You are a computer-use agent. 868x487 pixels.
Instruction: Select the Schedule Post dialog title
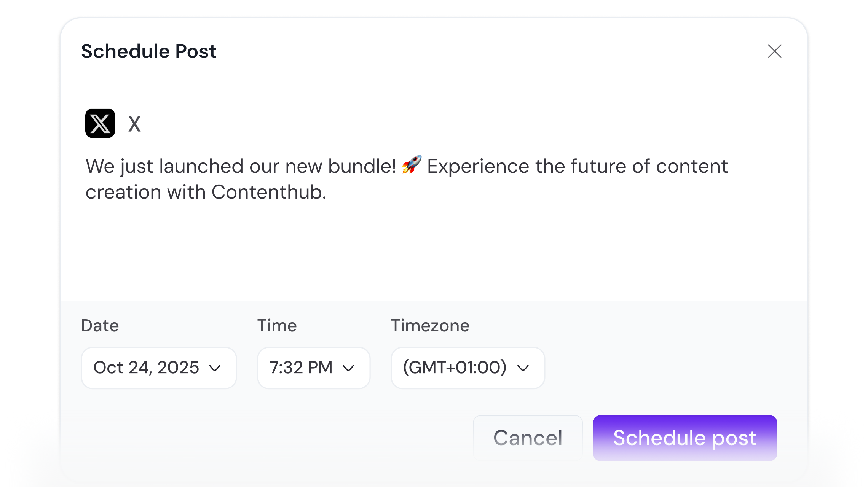(148, 51)
